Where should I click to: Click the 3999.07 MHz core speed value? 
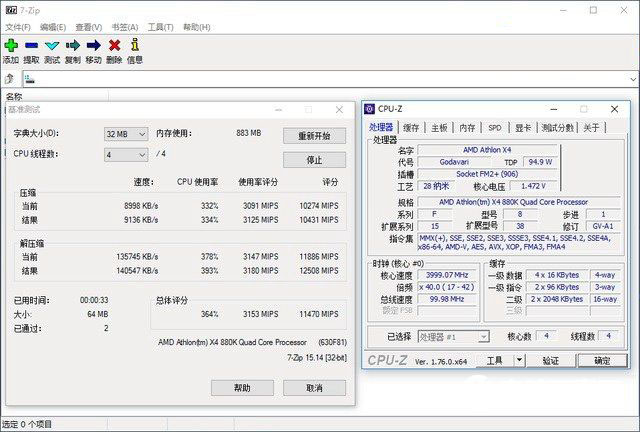[x=447, y=275]
